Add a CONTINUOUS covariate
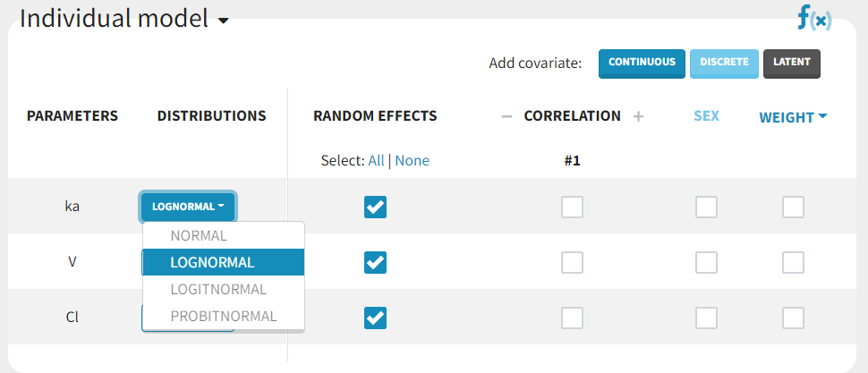Screen dimensions: 868x373 pos(642,63)
